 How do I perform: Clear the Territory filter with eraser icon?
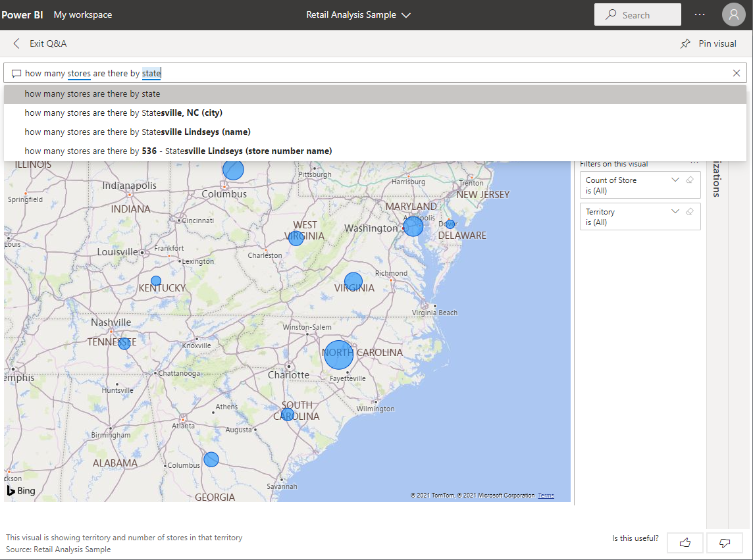point(690,211)
